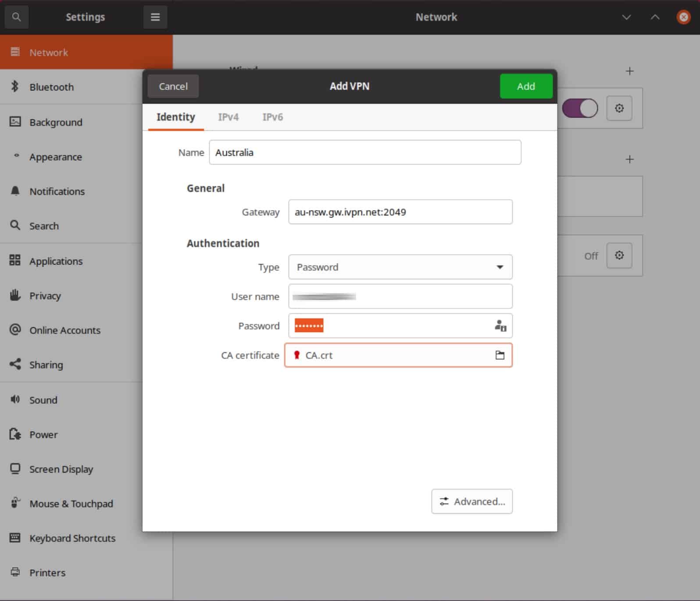
Task: Click the down chevron in title bar
Action: click(626, 17)
